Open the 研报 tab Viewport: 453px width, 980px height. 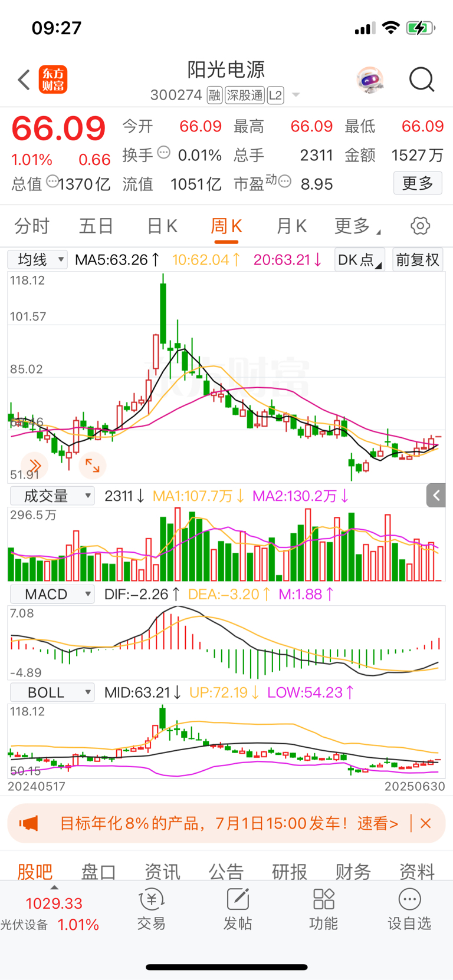(x=290, y=871)
